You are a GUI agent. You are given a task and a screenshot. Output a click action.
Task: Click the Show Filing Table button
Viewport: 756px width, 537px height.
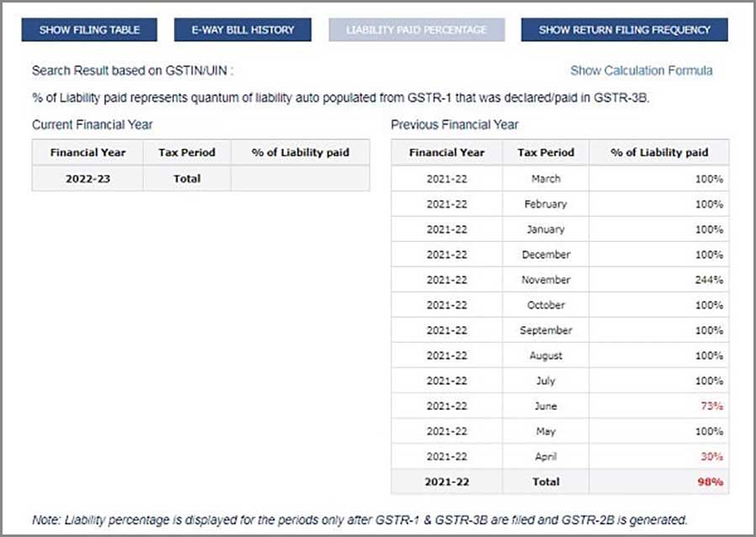(x=89, y=29)
